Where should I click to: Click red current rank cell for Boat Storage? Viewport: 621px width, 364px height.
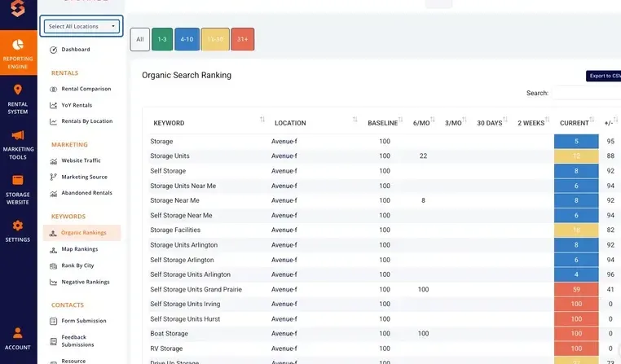[576, 334]
